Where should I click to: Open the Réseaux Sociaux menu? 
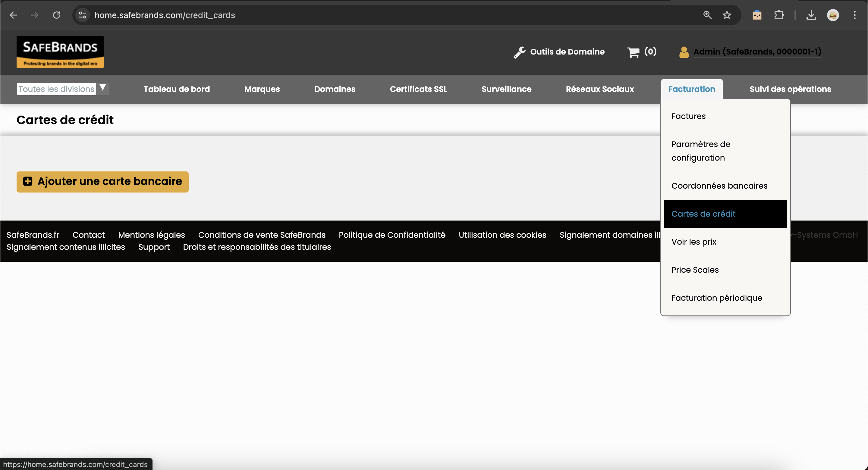[600, 89]
